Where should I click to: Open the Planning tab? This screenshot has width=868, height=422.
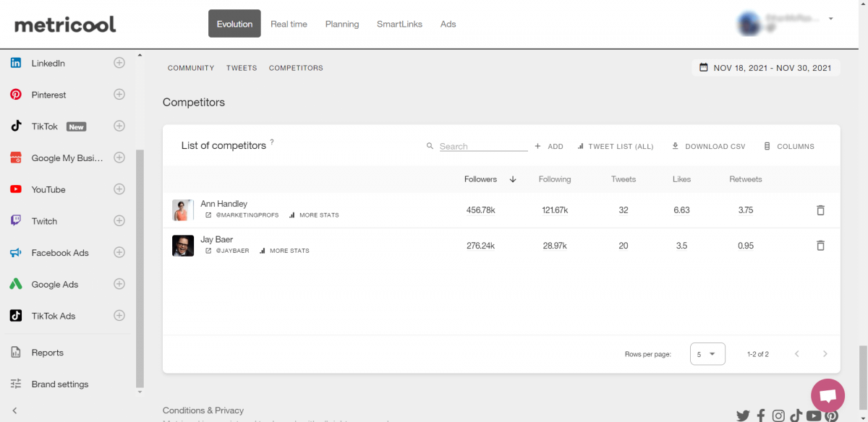point(341,23)
